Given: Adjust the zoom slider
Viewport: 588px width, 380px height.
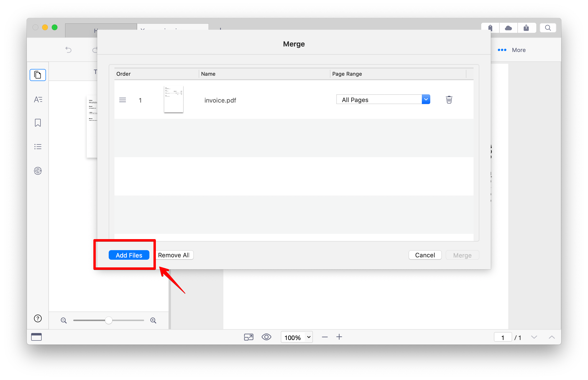Looking at the screenshot, I should click(x=108, y=320).
